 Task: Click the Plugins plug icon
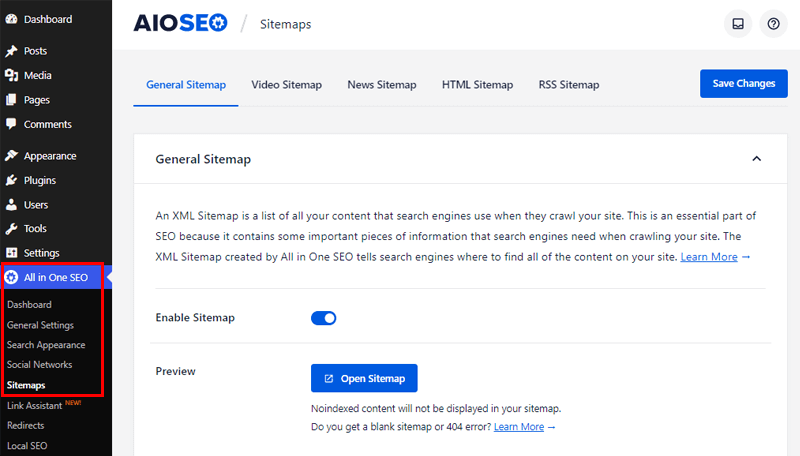click(x=11, y=180)
